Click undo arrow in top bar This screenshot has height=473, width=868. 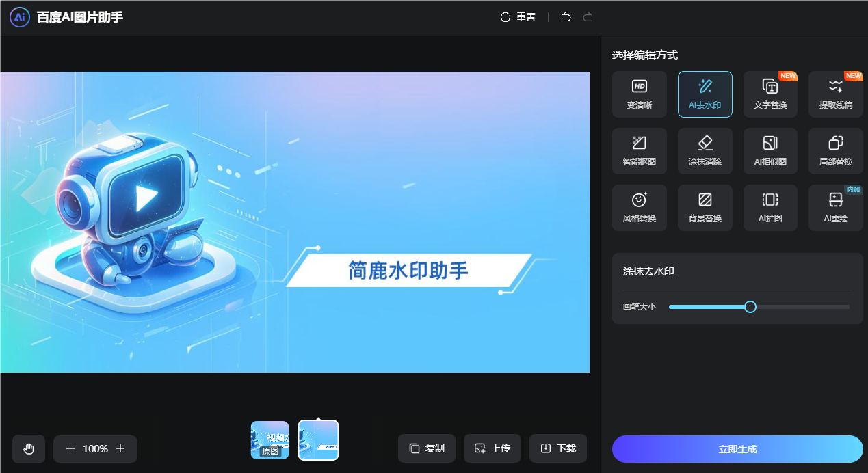tap(565, 16)
